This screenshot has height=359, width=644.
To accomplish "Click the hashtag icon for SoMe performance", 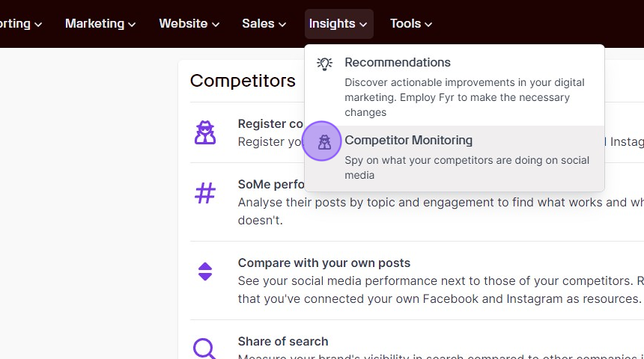I will pos(205,193).
